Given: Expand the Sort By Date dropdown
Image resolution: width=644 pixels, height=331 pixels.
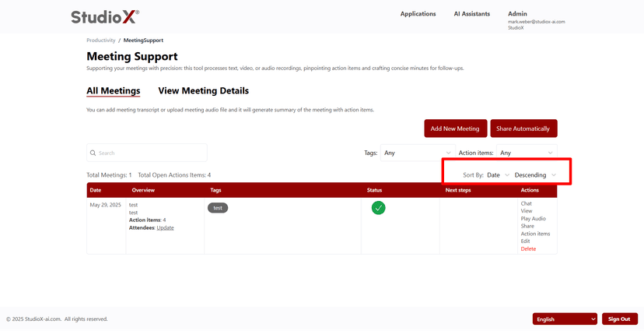Looking at the screenshot, I should pos(498,175).
